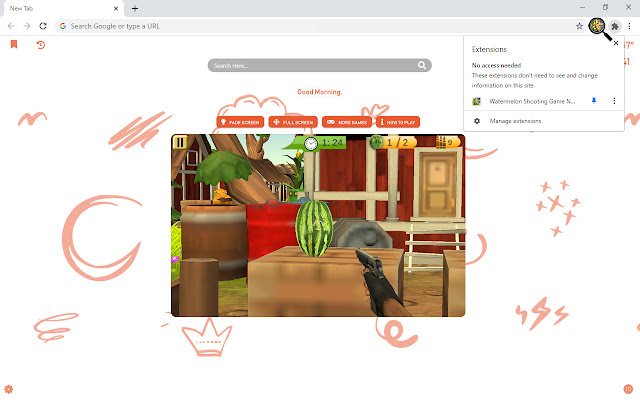640x400 pixels.
Task: Open the orange history clock icon
Action: coord(40,44)
